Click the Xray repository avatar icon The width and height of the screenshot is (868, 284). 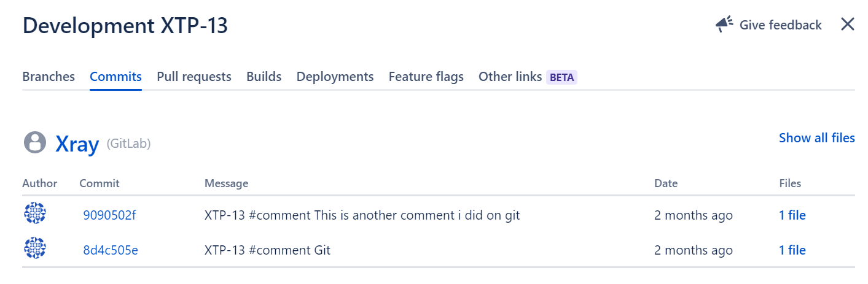(35, 142)
